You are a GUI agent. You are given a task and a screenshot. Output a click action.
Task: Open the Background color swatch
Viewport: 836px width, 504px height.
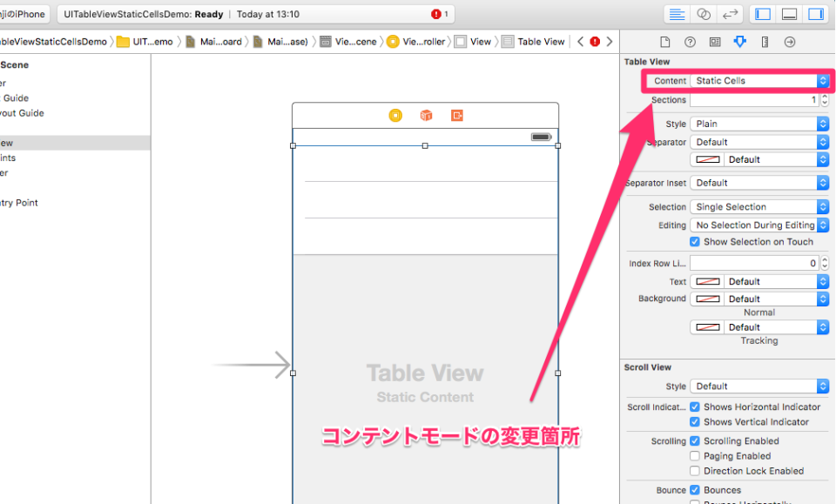(707, 299)
